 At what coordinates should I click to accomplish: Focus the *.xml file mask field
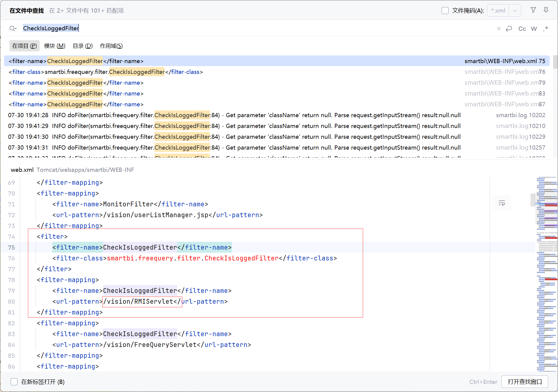pos(498,11)
